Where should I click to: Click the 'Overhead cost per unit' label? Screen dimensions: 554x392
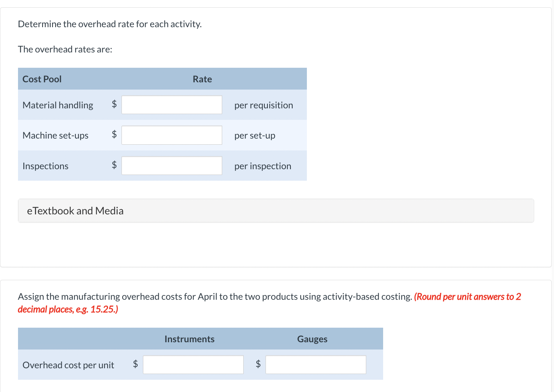coord(69,365)
